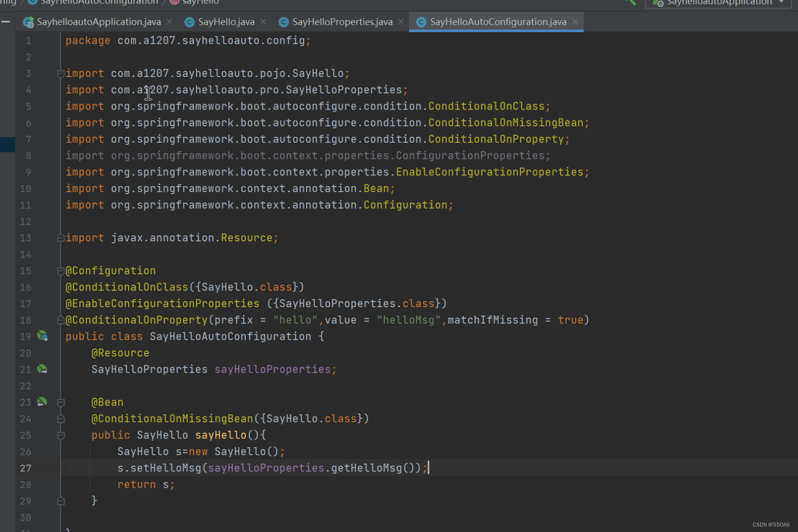Click the sayHelloProperties field on line 21
798x532 pixels.
[x=273, y=370]
